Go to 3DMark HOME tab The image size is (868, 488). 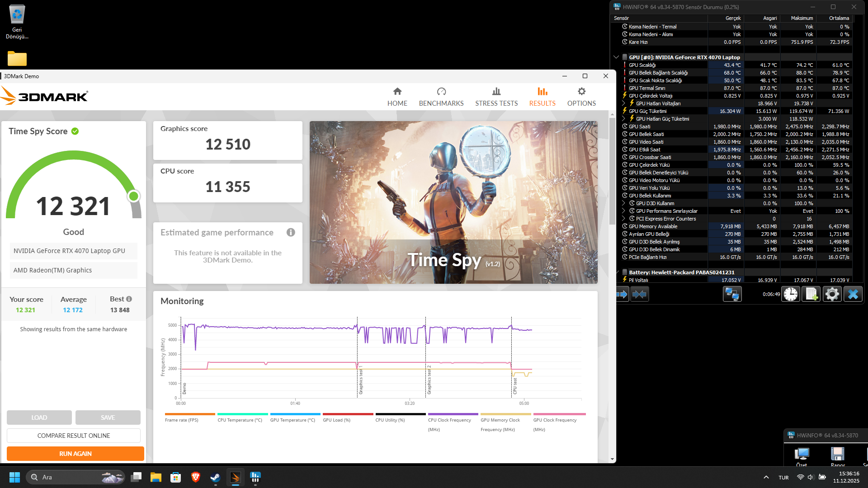397,97
